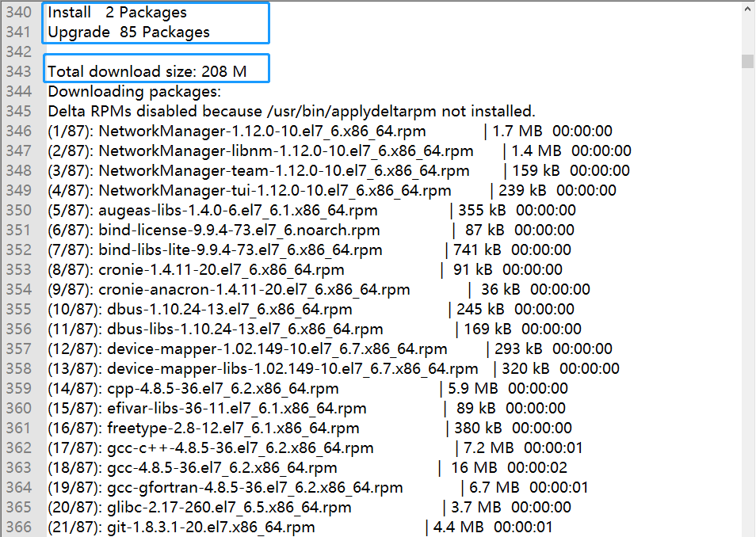Click the bind-libs-lite rpm line
756x537 pixels.
tap(309, 249)
